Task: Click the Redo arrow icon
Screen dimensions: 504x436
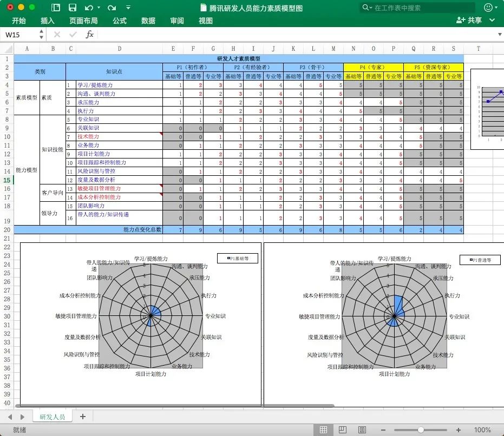Action: point(112,8)
